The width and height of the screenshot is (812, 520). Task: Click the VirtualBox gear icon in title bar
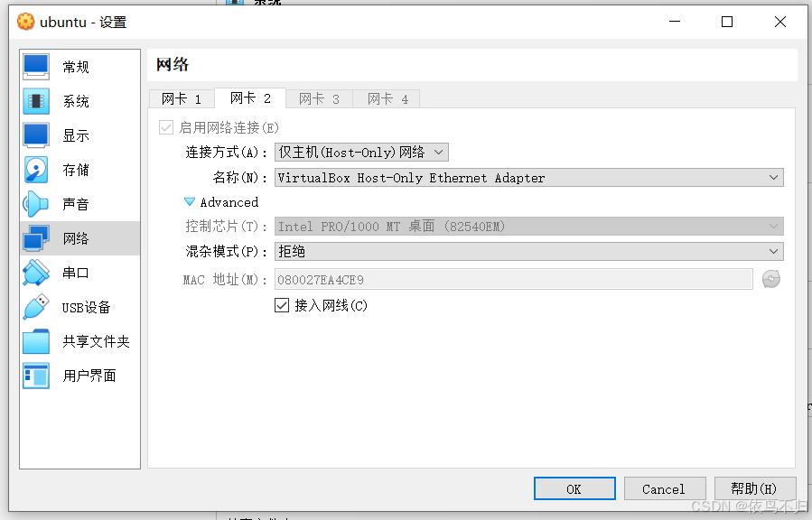(x=25, y=22)
